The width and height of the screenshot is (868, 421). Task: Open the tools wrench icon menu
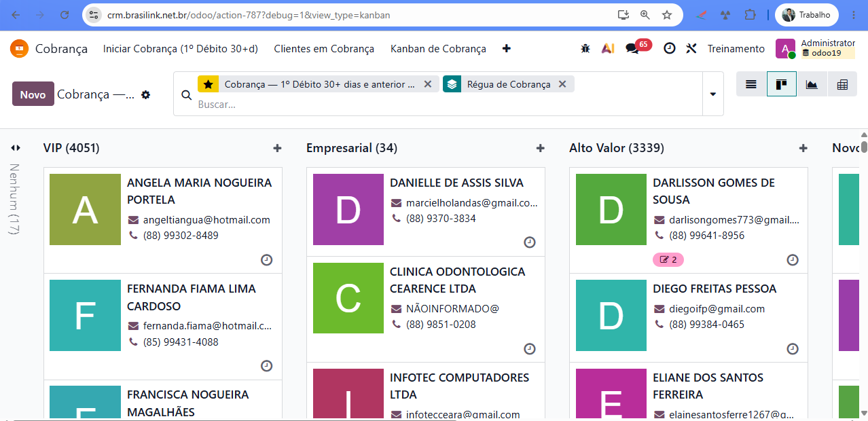tap(691, 48)
